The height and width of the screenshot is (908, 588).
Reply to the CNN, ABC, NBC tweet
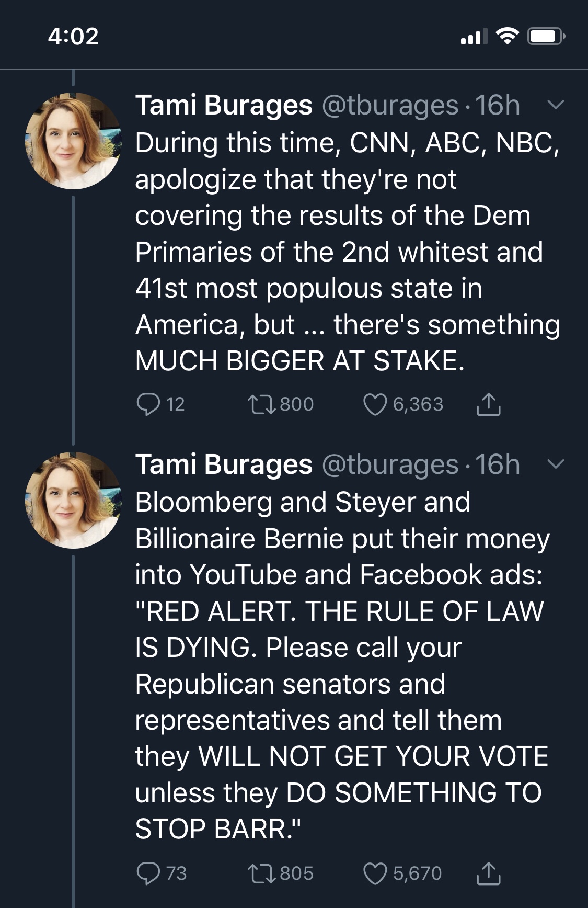148,404
